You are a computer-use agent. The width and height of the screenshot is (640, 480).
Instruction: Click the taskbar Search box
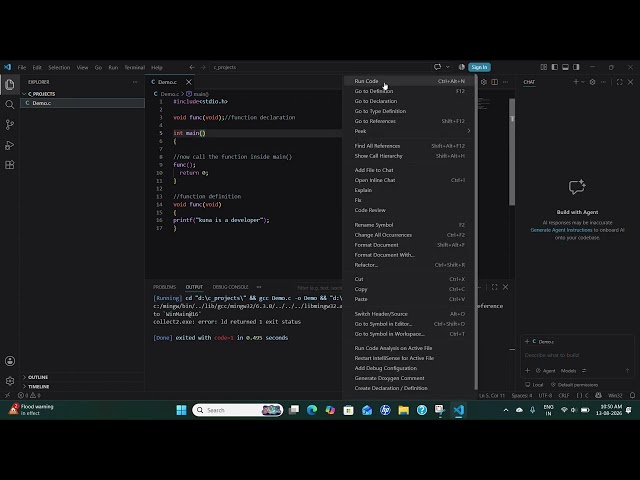(x=238, y=410)
